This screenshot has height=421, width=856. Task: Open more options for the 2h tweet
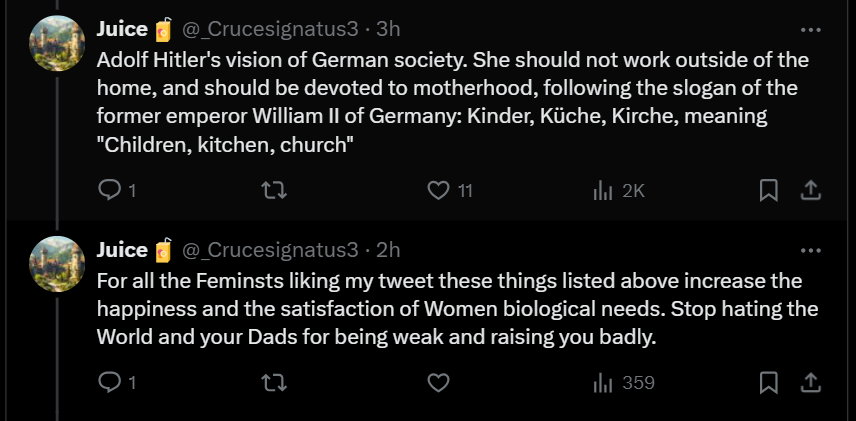coord(811,251)
